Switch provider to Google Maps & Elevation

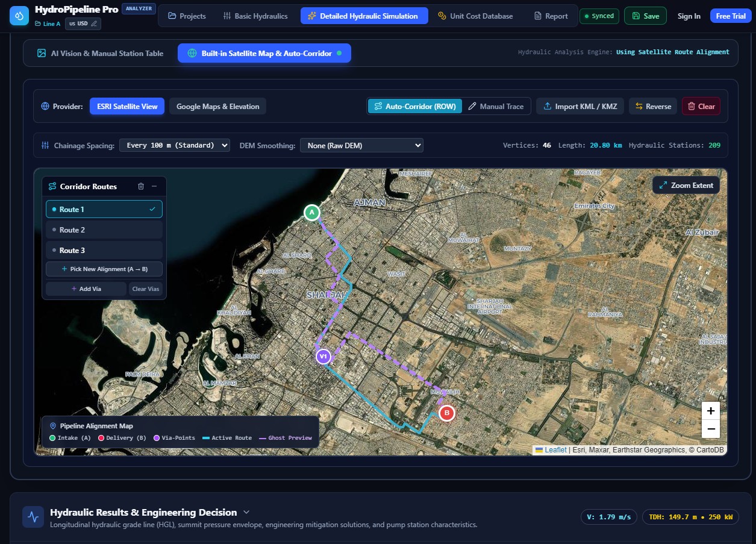pyautogui.click(x=217, y=107)
